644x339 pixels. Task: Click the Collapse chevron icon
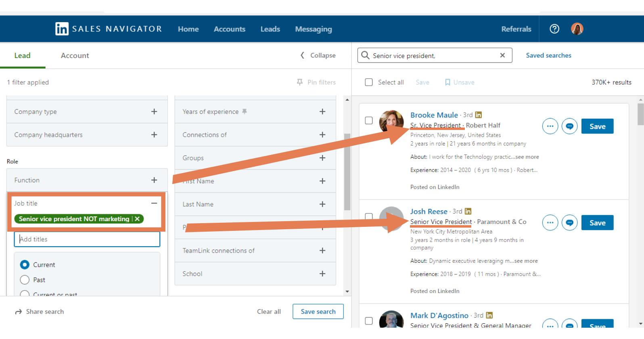pos(302,55)
